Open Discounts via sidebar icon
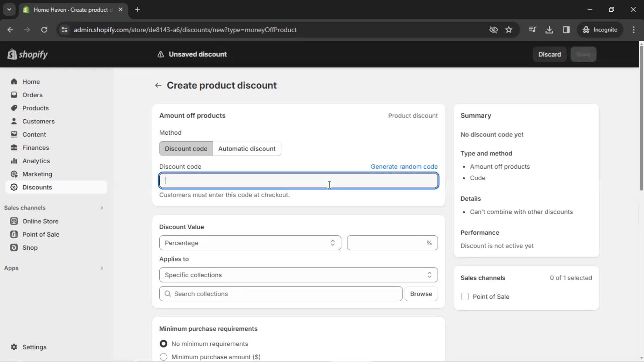 13,187
